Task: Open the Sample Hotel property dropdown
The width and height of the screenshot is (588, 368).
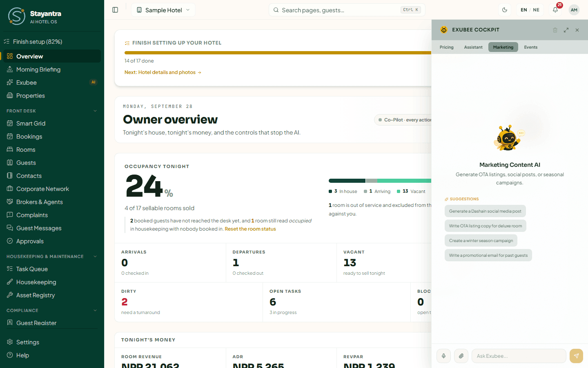Action: click(x=163, y=10)
